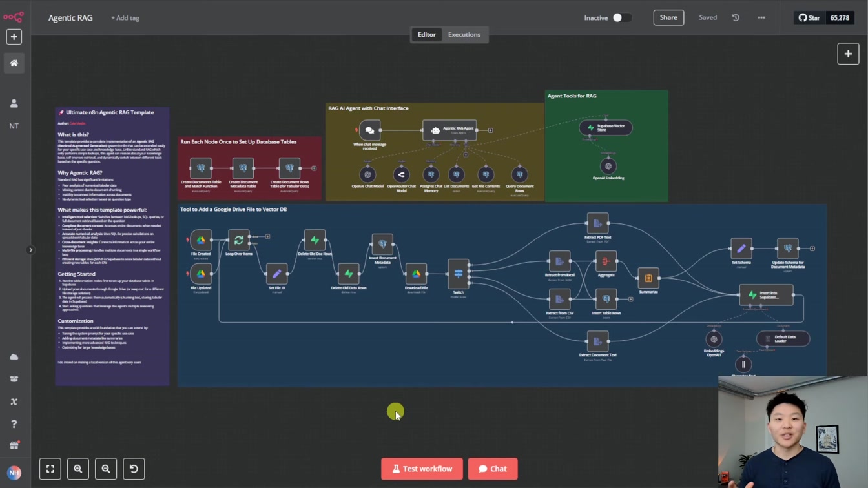Select the Delete Old Data Rows node

[x=348, y=274]
